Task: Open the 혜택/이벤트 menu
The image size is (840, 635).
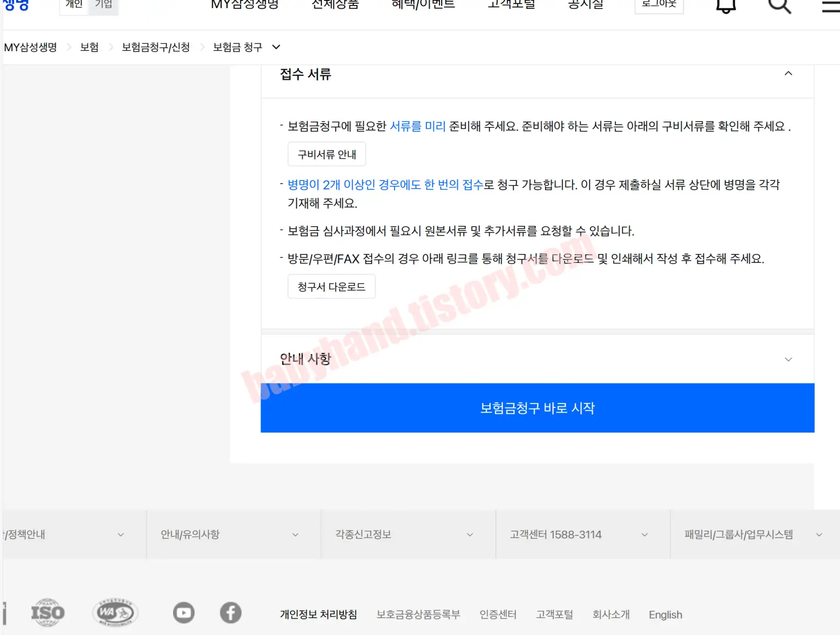Action: coord(423,5)
